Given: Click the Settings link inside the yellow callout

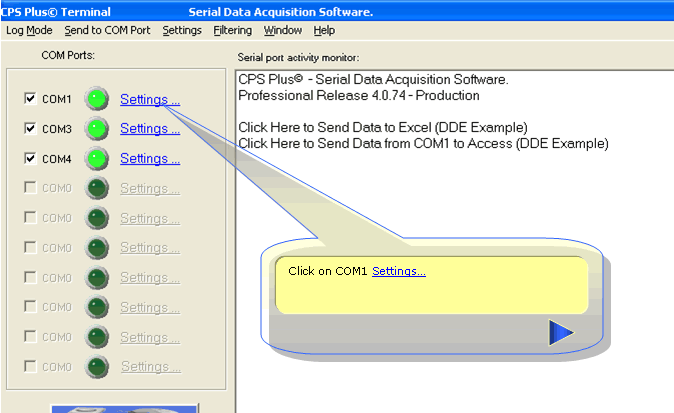Looking at the screenshot, I should 399,271.
